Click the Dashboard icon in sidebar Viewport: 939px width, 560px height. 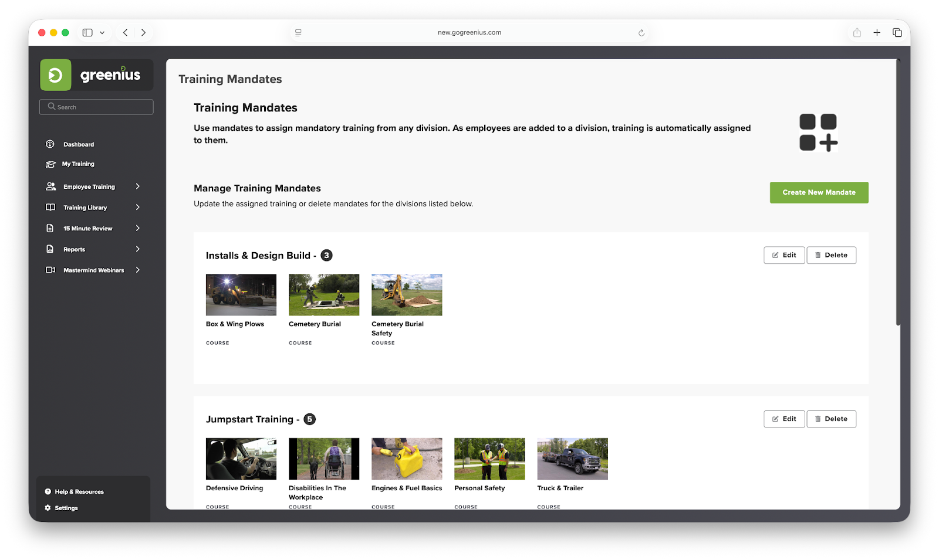[x=50, y=144]
